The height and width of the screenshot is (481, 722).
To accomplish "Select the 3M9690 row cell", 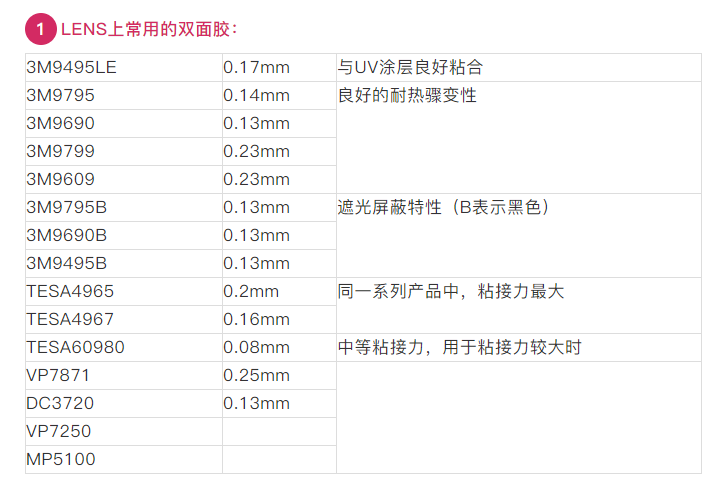I will 124,124.
